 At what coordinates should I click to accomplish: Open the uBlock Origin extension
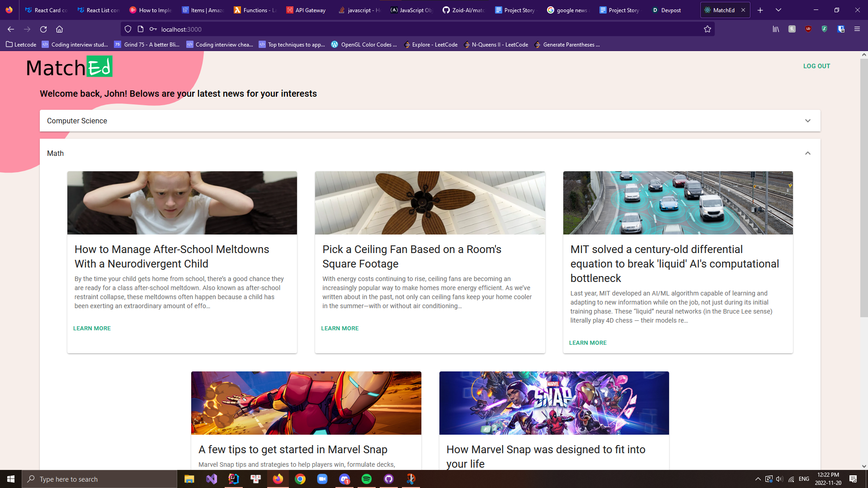pyautogui.click(x=808, y=29)
